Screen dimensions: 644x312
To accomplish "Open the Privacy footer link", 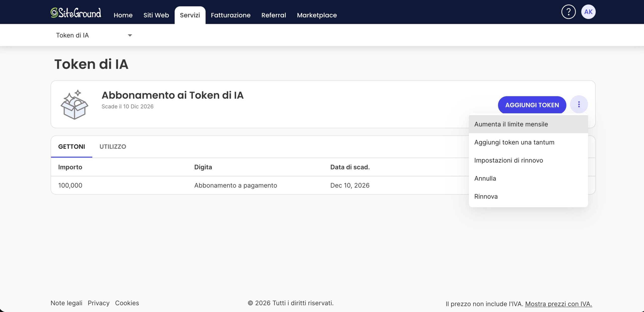I will point(99,303).
